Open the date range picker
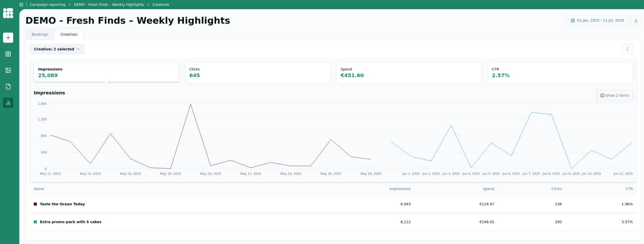Viewport: 644px width, 244px height. [x=597, y=20]
